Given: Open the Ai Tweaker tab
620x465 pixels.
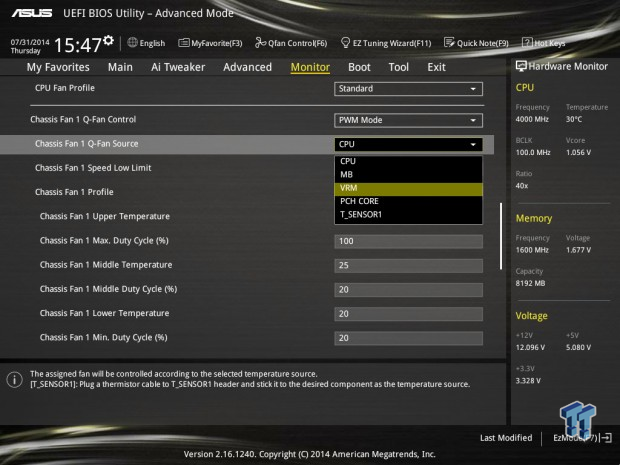Looking at the screenshot, I should pyautogui.click(x=178, y=67).
